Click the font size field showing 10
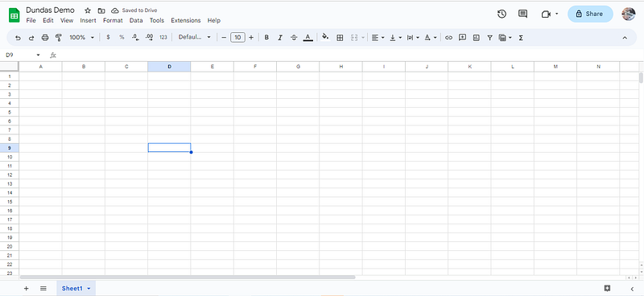 pyautogui.click(x=237, y=37)
